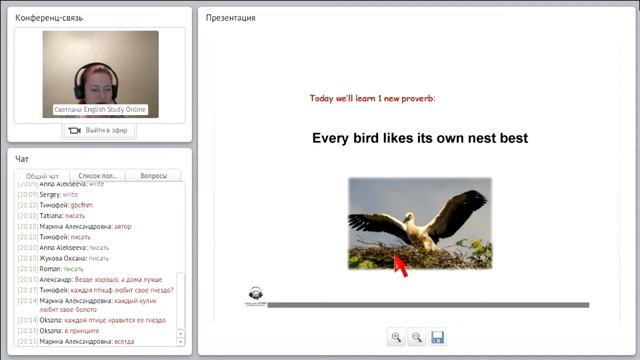Click the presenter's webcam video
Viewport: 640px width, 360px height.
(100, 74)
